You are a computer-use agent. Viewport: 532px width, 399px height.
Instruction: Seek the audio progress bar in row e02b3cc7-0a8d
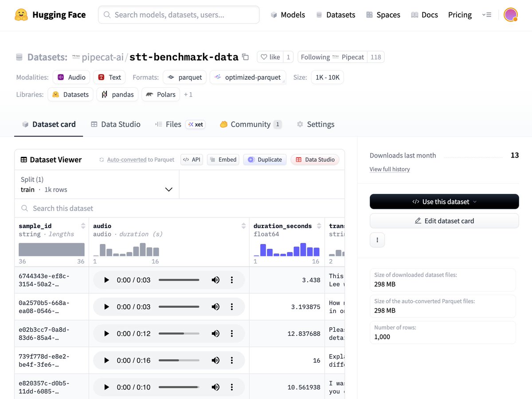179,333
